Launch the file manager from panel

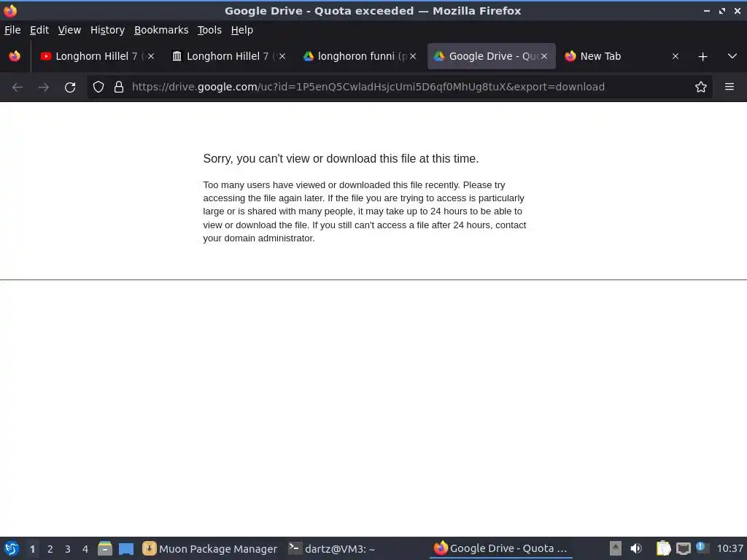click(105, 549)
